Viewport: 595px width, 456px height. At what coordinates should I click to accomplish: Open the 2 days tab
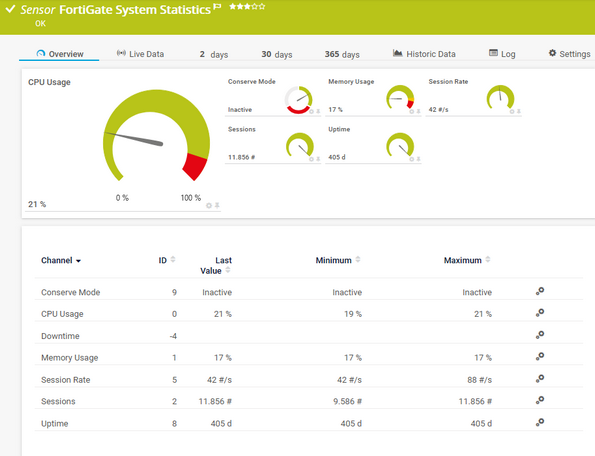[x=214, y=54]
